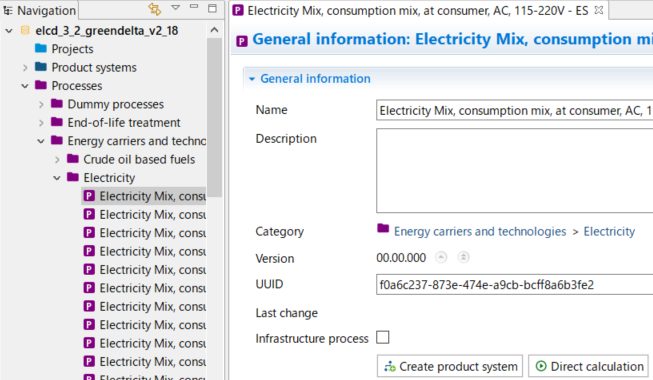This screenshot has height=380, width=653.
Task: Click the Dummy processes folder icon
Action: point(57,103)
